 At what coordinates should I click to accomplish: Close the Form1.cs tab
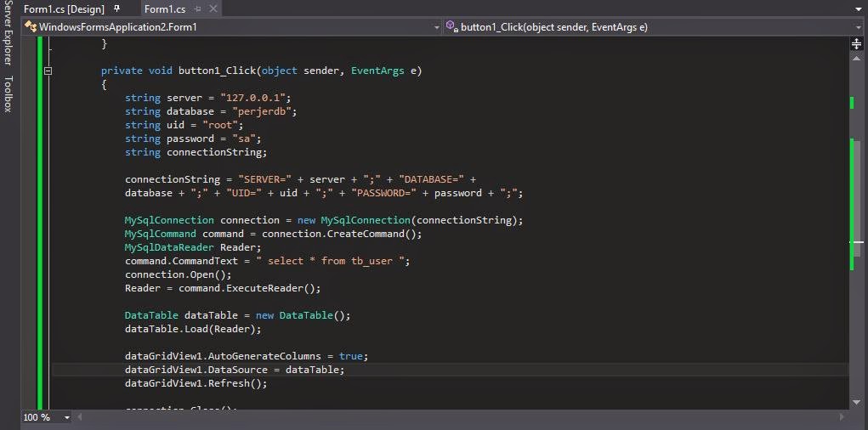pyautogui.click(x=213, y=8)
